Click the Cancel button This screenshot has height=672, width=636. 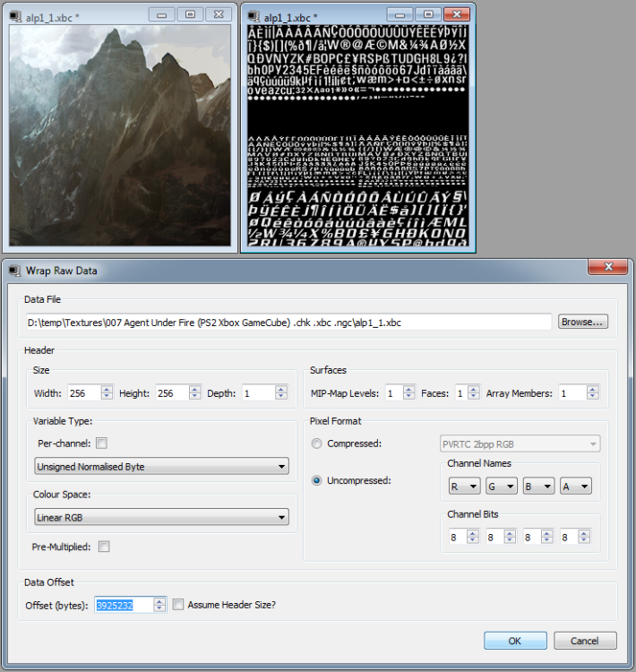pyautogui.click(x=585, y=641)
